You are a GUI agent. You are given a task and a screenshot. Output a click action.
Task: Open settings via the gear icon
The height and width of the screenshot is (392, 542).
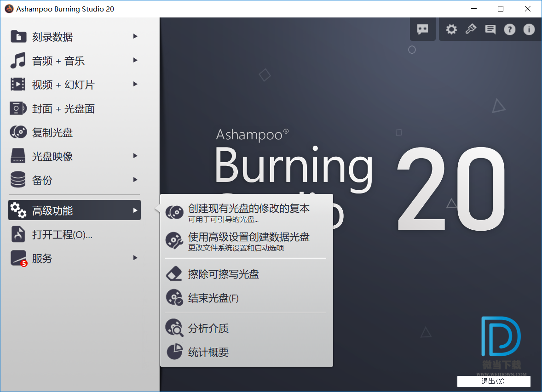(451, 29)
